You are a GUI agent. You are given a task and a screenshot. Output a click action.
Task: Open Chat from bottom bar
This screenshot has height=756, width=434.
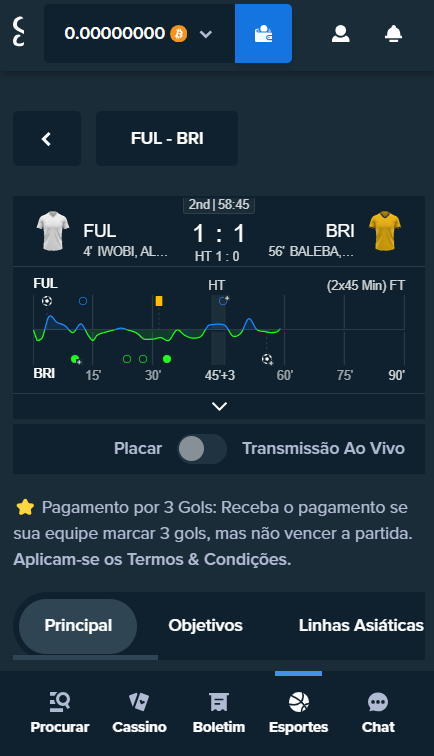[x=378, y=713]
